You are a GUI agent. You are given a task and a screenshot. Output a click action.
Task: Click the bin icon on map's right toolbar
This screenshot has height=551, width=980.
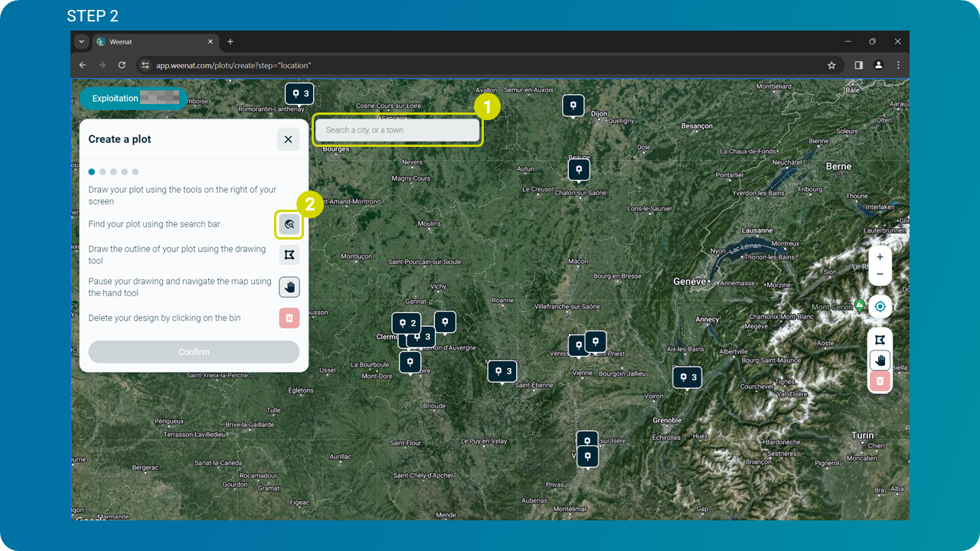[x=880, y=380]
